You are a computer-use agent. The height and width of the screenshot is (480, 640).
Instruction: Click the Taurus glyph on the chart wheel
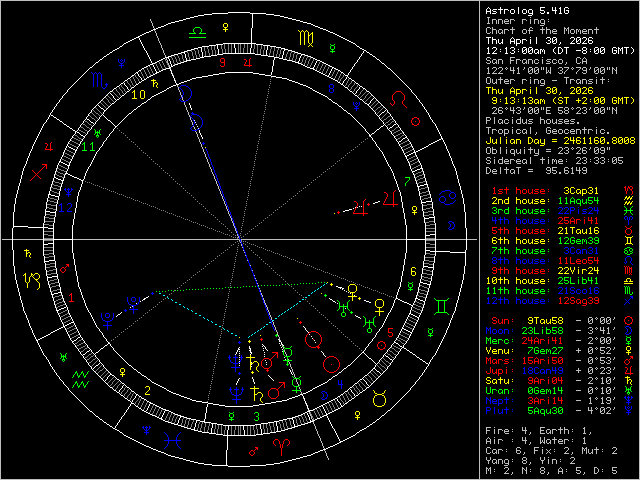click(380, 399)
